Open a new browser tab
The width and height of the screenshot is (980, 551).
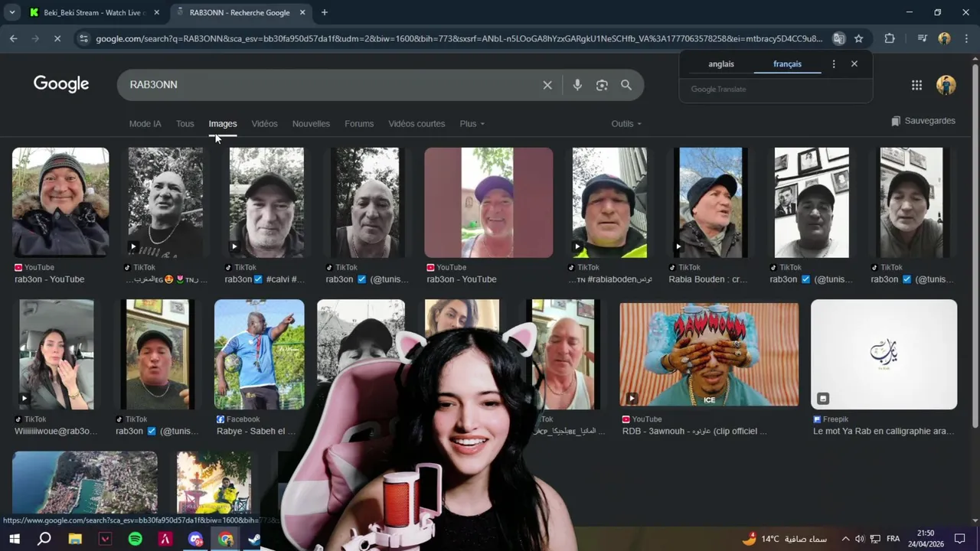[325, 12]
